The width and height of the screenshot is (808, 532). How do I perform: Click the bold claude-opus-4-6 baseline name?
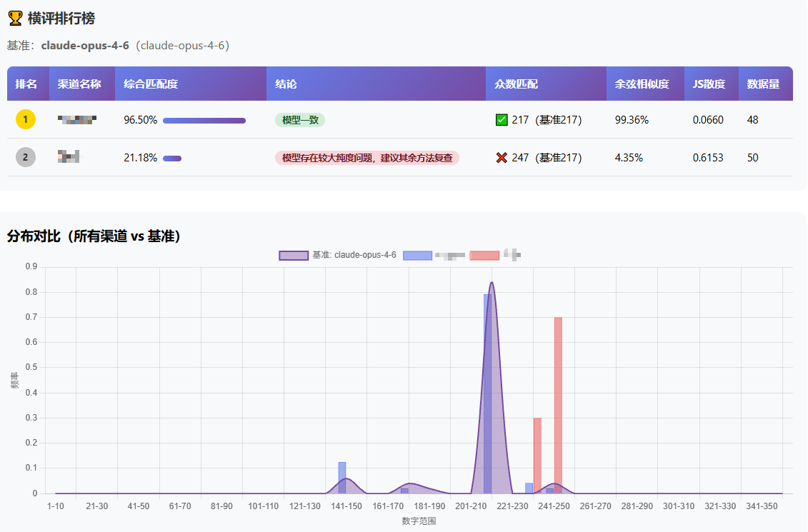click(85, 45)
